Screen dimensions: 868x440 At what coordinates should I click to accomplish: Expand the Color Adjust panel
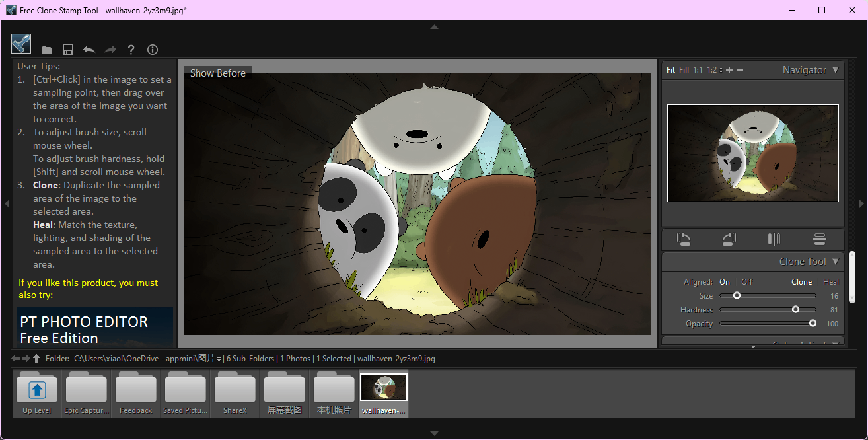pos(836,344)
